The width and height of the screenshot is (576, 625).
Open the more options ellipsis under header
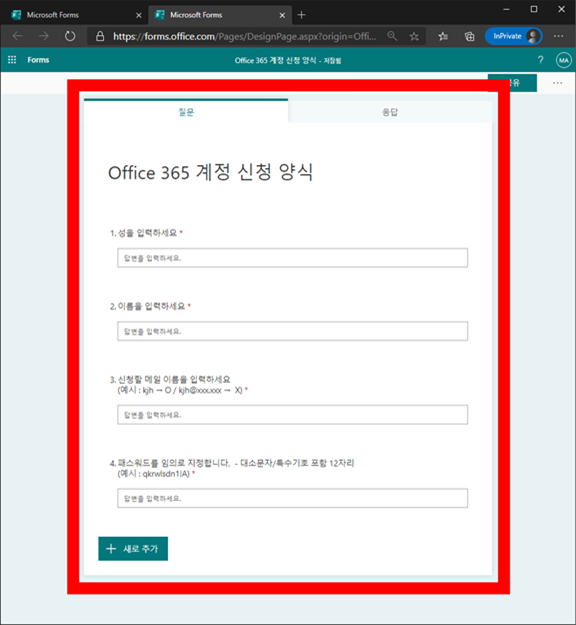pos(557,83)
